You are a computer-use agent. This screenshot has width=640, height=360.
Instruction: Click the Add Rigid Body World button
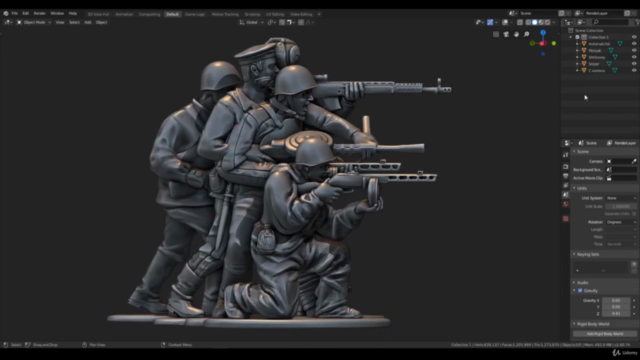click(604, 334)
